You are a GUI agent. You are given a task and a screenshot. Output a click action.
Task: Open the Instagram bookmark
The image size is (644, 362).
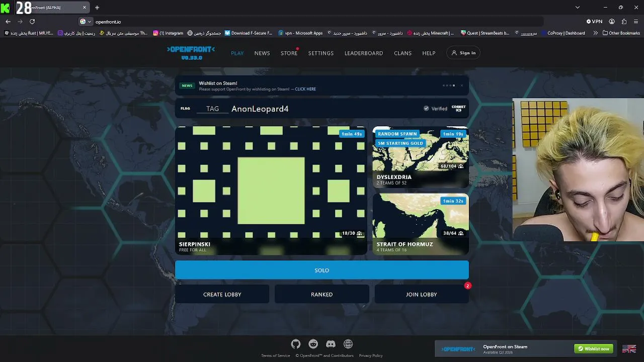pyautogui.click(x=168, y=33)
